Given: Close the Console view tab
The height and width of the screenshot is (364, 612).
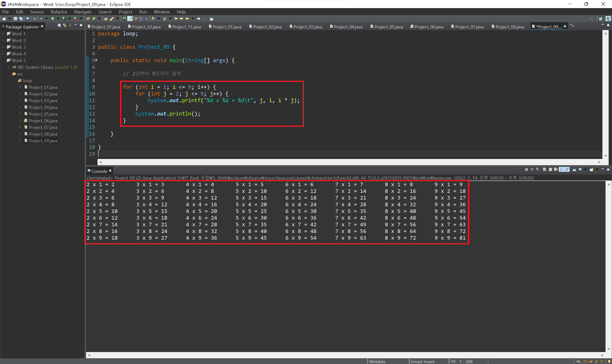Looking at the screenshot, I should pos(110,171).
